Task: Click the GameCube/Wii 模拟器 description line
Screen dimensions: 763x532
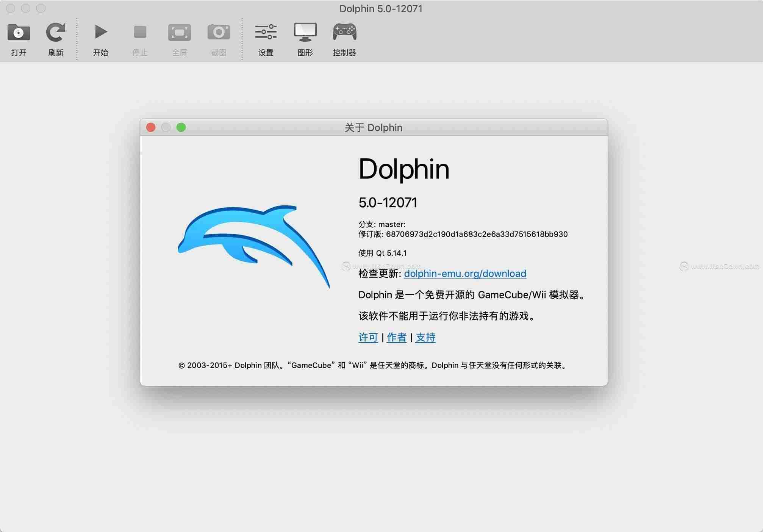Action: tap(472, 295)
